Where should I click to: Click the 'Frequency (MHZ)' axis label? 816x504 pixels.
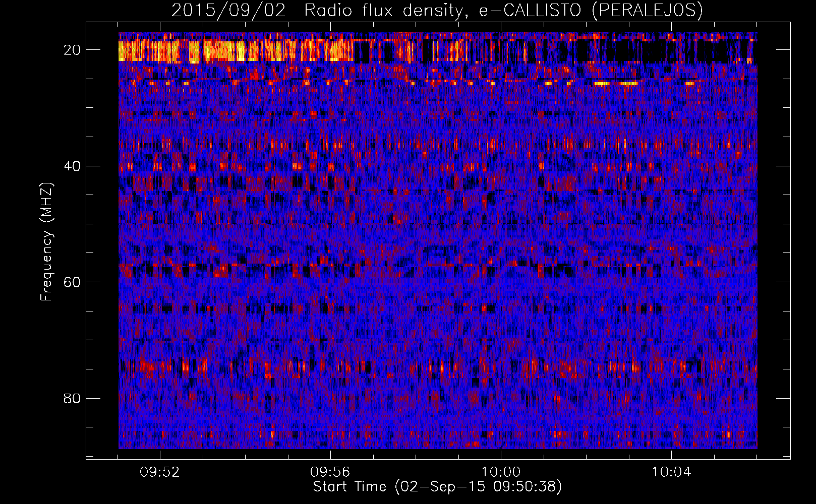(46, 242)
